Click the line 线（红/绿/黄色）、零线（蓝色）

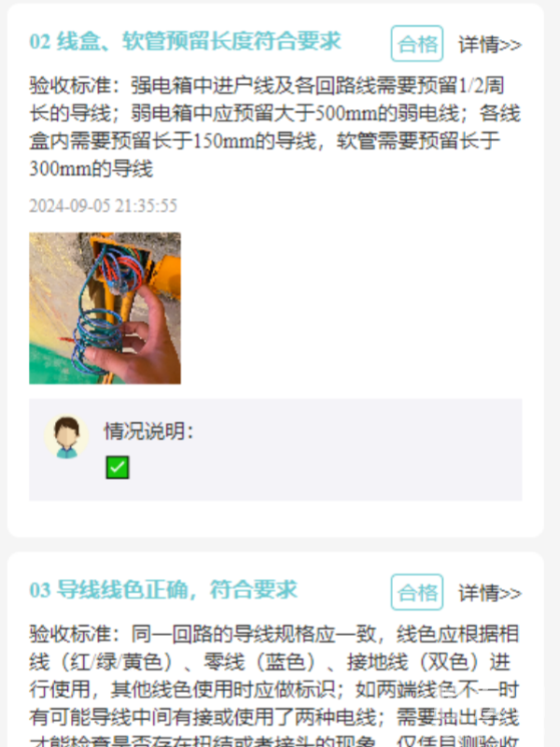click(270, 662)
